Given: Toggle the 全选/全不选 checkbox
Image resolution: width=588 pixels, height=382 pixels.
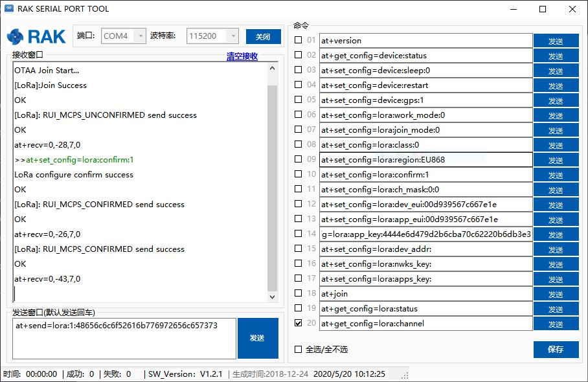Looking at the screenshot, I should click(x=298, y=350).
